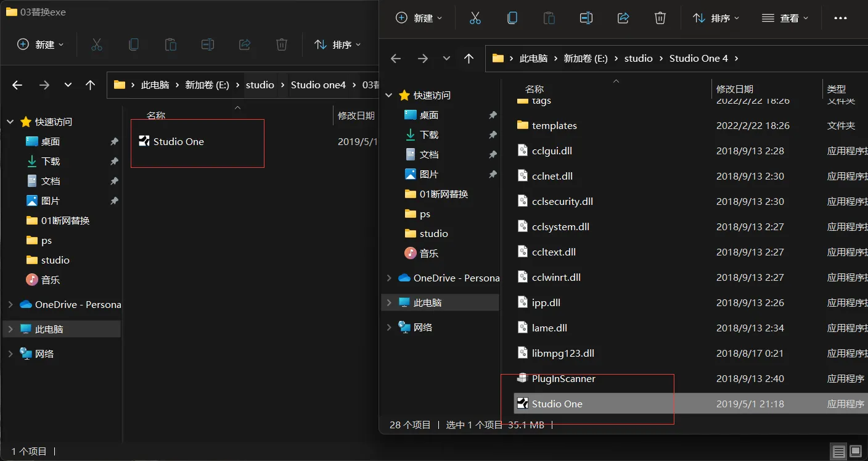Open the 查看 view menu in right window

tap(785, 19)
